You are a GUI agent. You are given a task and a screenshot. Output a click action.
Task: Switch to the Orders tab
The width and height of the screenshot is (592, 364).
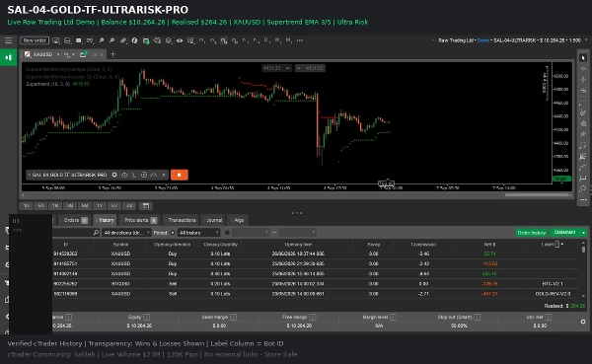click(x=74, y=220)
